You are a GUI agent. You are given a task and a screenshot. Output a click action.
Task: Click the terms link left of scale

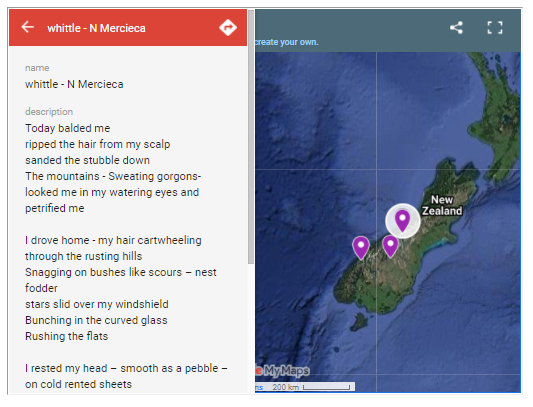(259, 387)
